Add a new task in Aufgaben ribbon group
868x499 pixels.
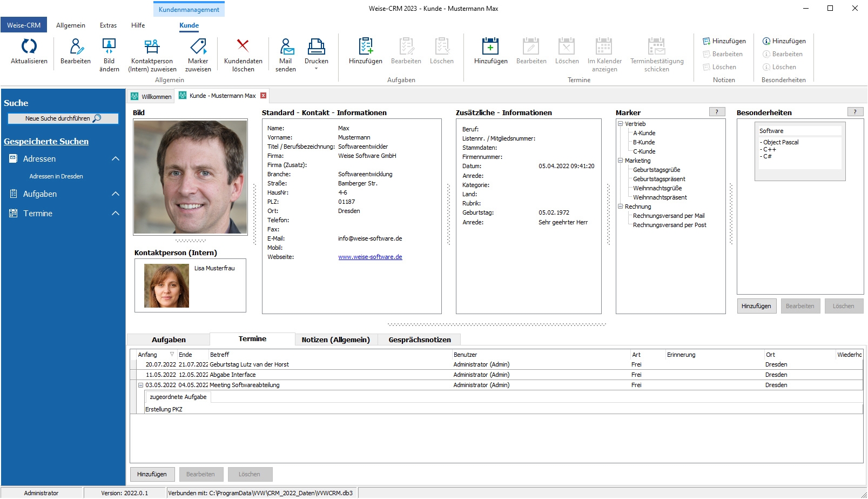366,47
